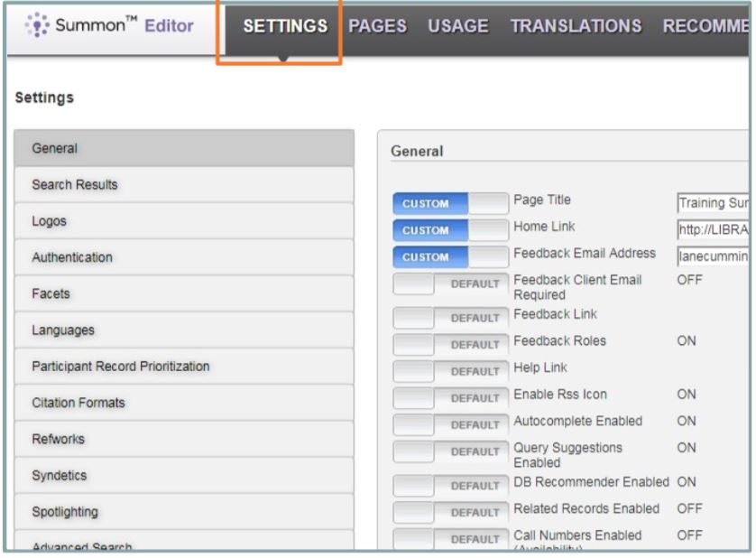Click the 'Enable Rss Icon' label

click(x=559, y=395)
